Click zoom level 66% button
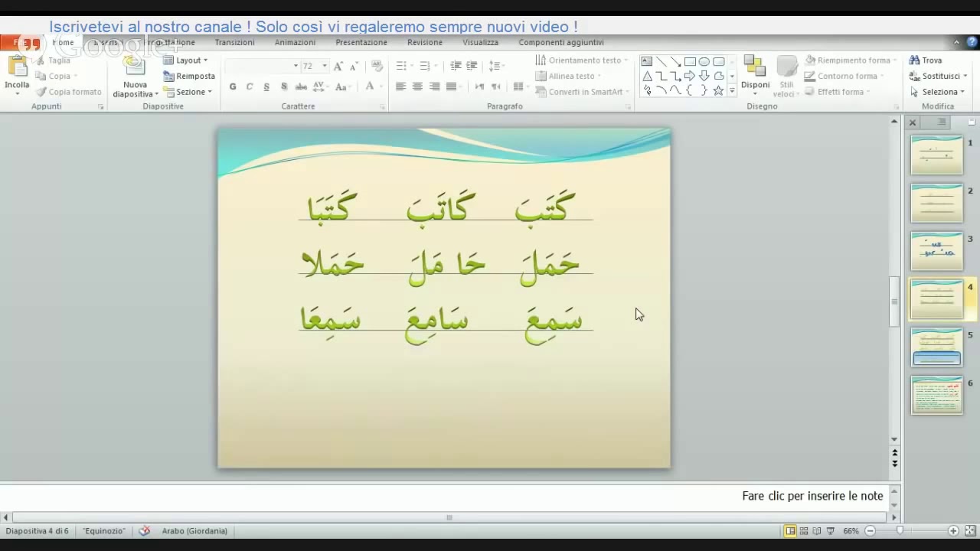 click(851, 530)
